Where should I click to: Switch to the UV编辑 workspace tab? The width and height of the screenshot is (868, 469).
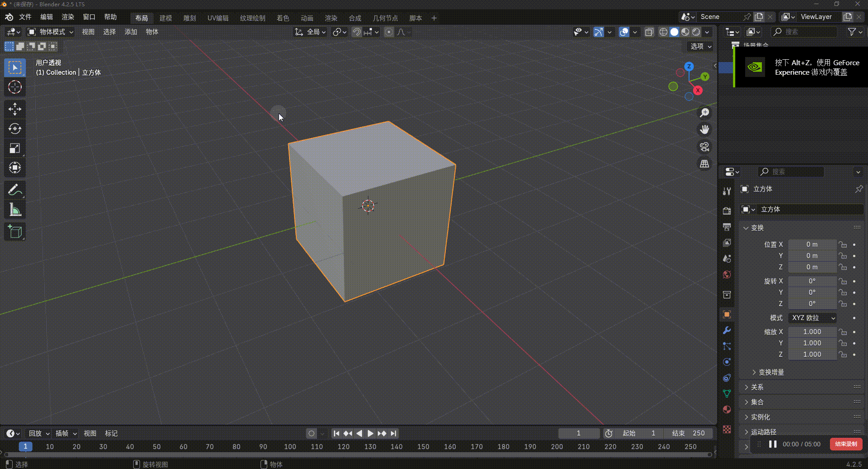218,18
